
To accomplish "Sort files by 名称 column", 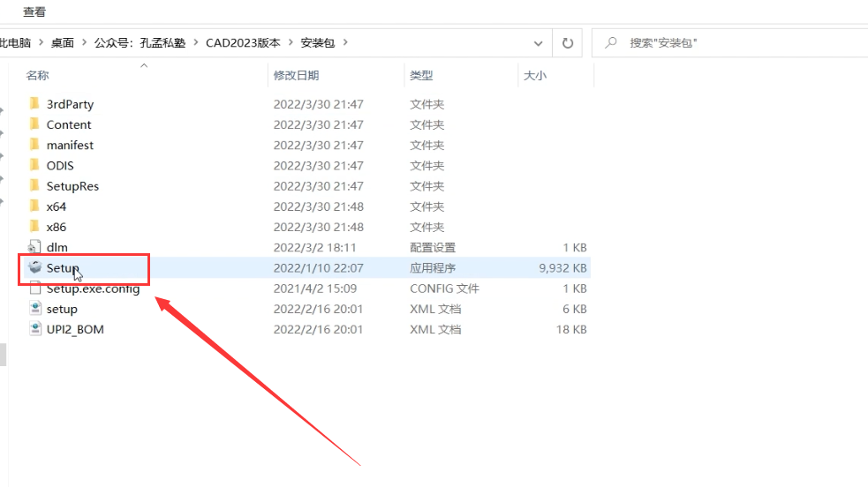I will click(x=38, y=75).
